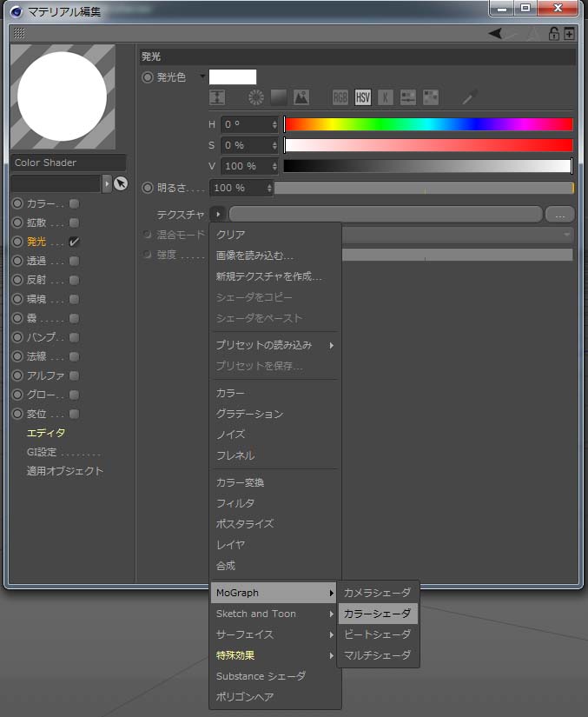
Task: Choose グラデーション from the texture menu
Action: (250, 414)
